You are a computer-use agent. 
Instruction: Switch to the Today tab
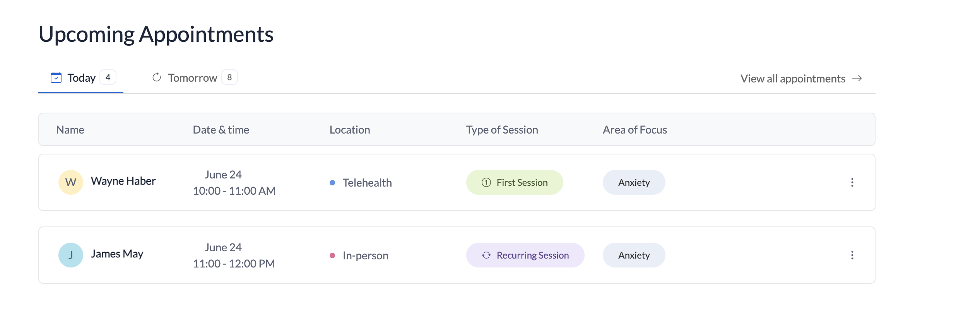[x=81, y=78]
